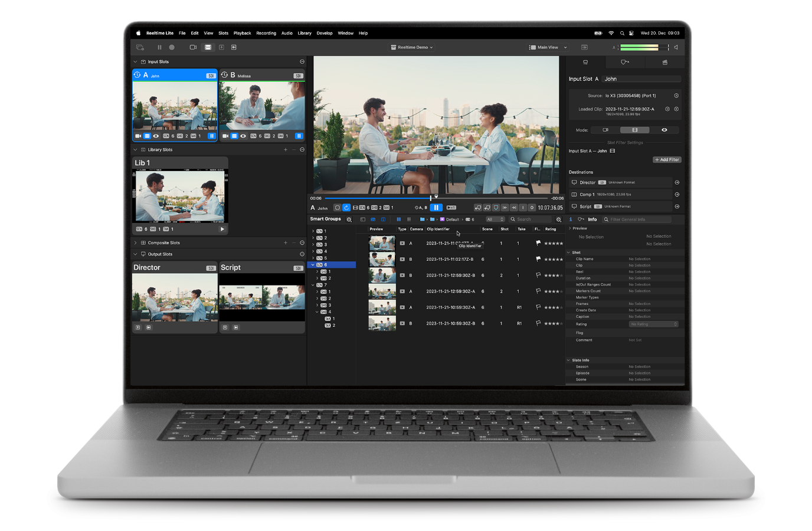Open the Recording menu
Viewport: 812px width, 531px height.
click(x=266, y=33)
